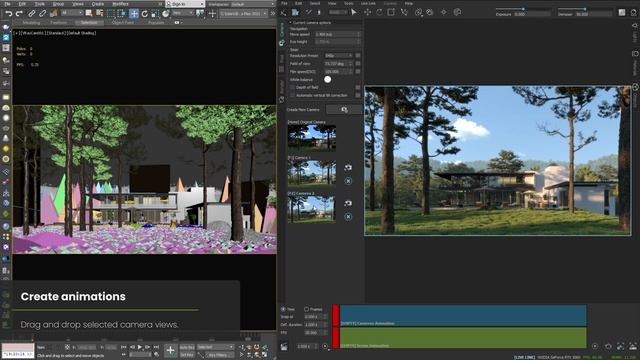Open the Modifiers menu in 3ds Max
Viewport: 640px width, 360px height.
120,4
